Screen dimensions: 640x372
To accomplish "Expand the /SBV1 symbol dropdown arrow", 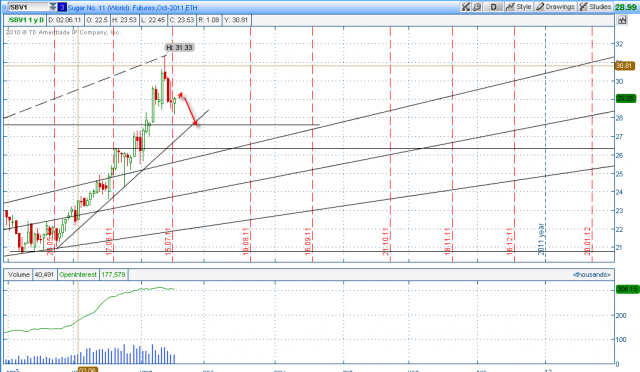I will [53, 7].
